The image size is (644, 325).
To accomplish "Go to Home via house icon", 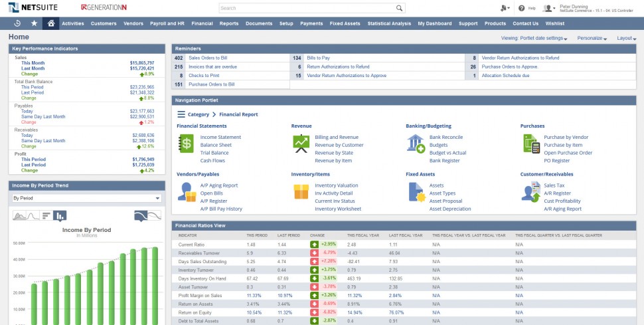I will pyautogui.click(x=50, y=23).
